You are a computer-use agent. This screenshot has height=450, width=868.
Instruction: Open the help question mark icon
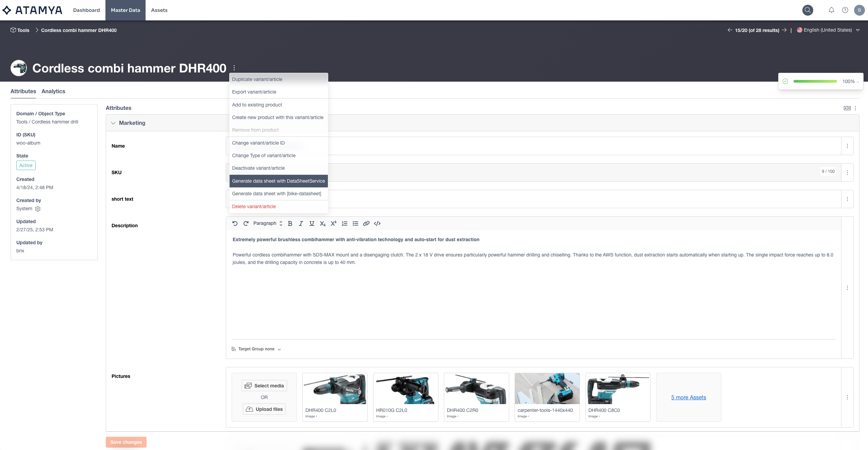pos(845,10)
